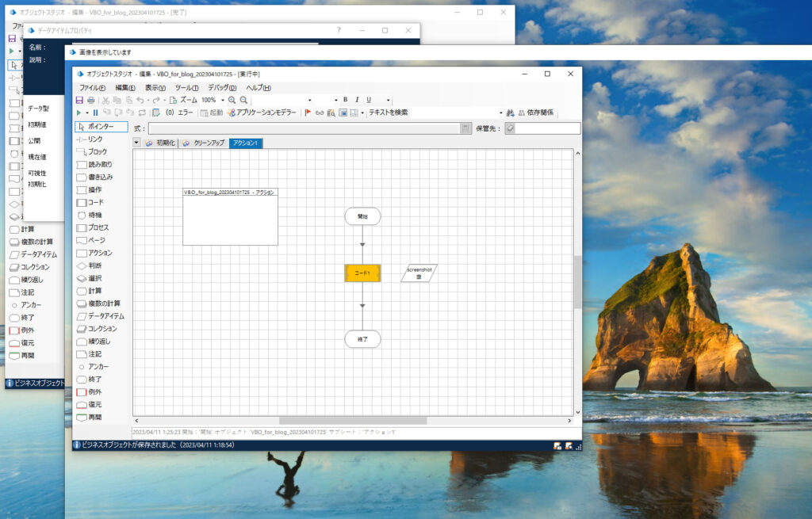Click the zoom out magnifier icon
Screen dimensions: 812x519
pos(243,100)
